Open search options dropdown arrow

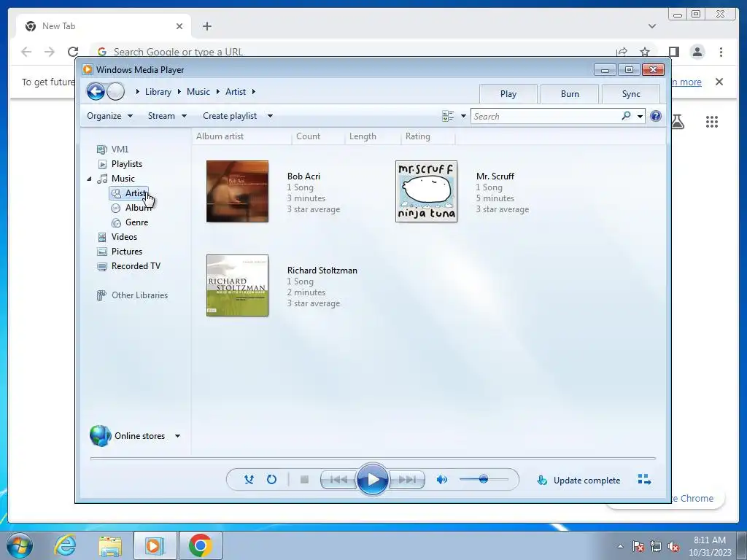pyautogui.click(x=640, y=116)
